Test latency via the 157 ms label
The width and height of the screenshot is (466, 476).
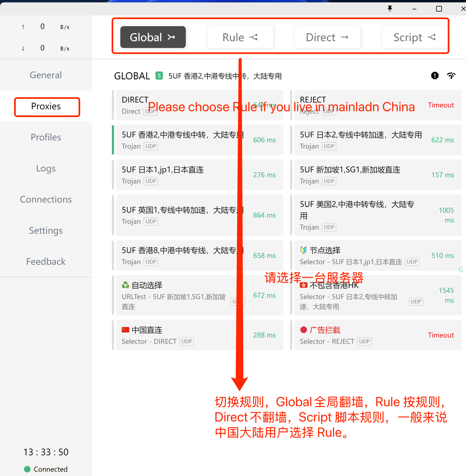tap(442, 175)
